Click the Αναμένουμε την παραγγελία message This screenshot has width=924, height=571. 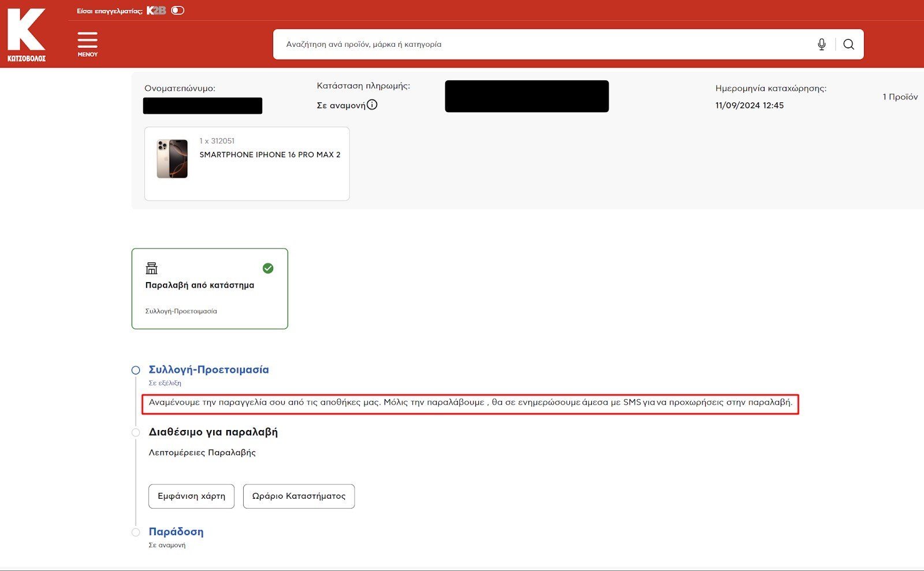tap(470, 402)
